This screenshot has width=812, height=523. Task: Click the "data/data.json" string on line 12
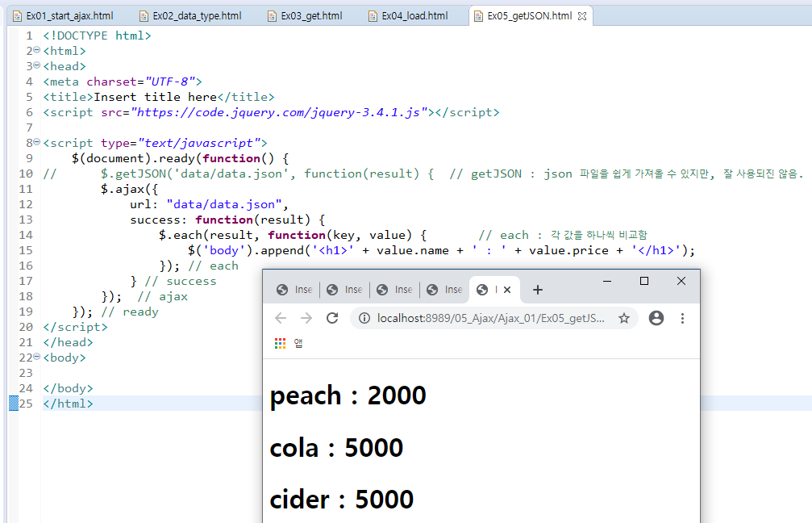(223, 204)
